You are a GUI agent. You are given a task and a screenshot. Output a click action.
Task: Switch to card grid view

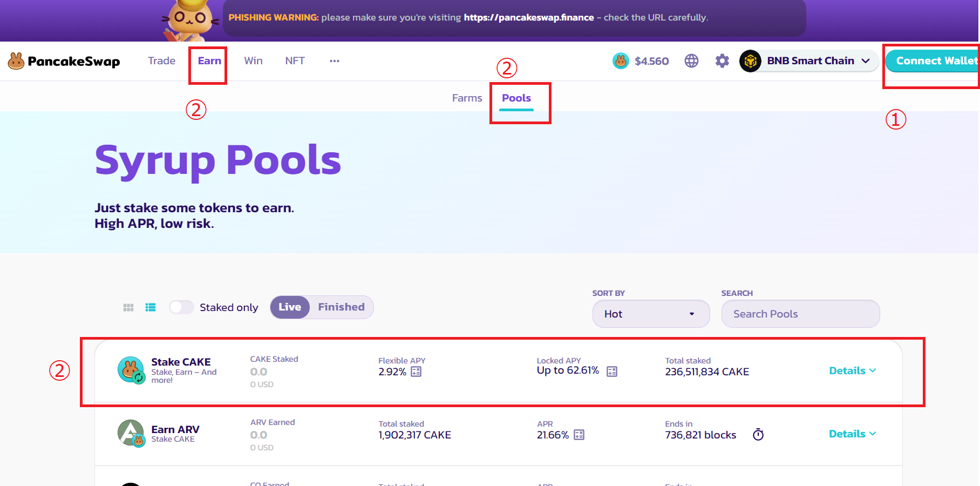[x=128, y=307]
